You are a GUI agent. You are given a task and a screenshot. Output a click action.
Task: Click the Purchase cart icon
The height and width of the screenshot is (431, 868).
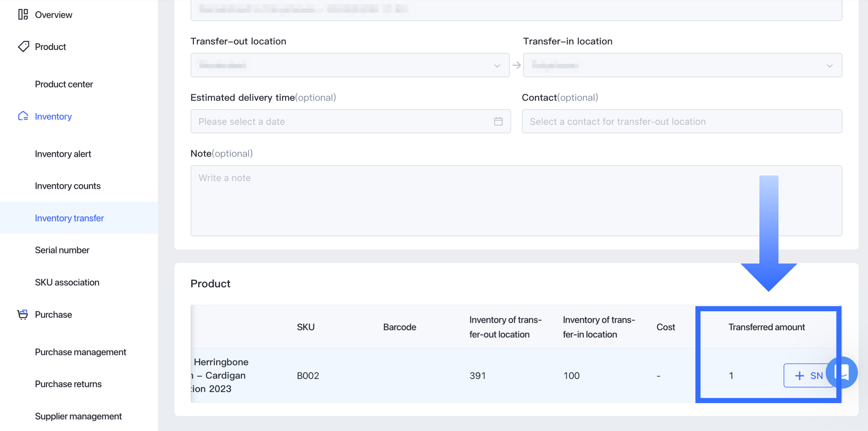click(22, 314)
